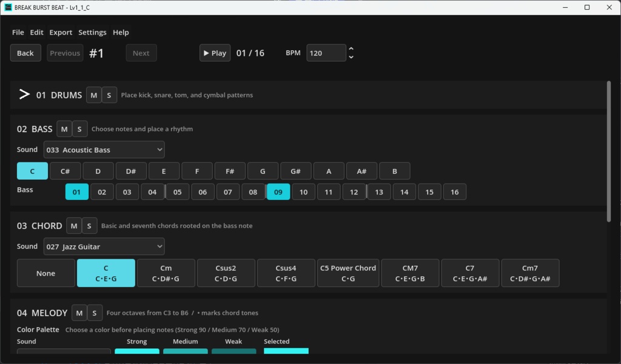Click the BREAK BURST BEAT app icon
Image resolution: width=621 pixels, height=364 pixels.
click(8, 7)
